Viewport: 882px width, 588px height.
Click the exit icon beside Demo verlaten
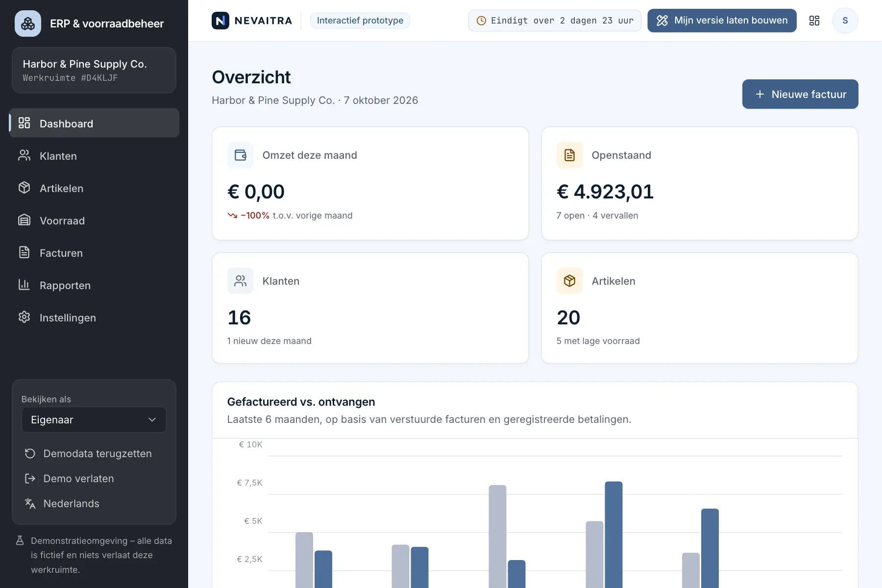point(30,479)
